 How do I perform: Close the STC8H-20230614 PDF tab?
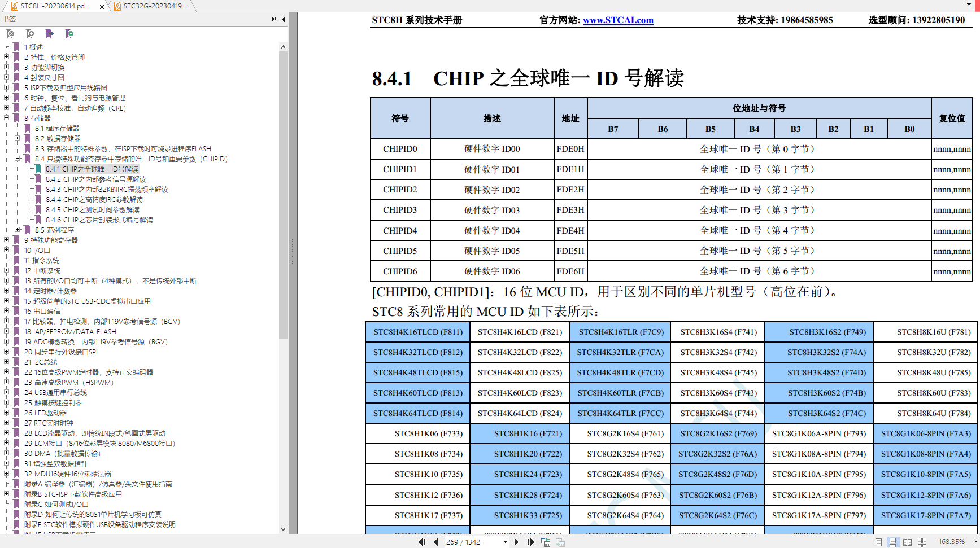102,7
